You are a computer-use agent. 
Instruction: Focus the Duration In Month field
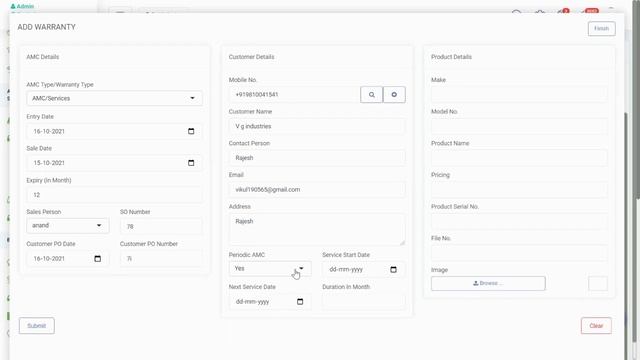pyautogui.click(x=364, y=302)
